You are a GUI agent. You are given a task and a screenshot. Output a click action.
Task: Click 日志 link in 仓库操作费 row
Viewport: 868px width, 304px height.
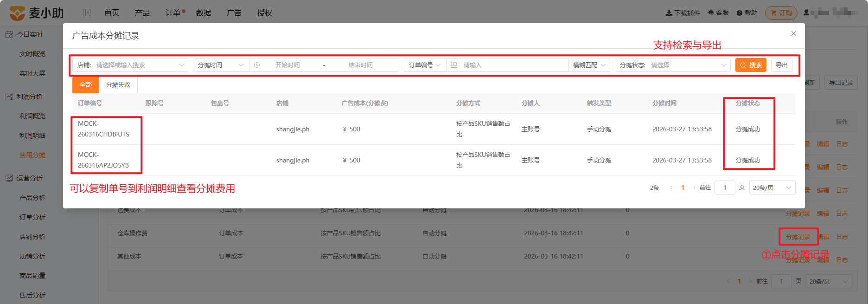click(842, 237)
